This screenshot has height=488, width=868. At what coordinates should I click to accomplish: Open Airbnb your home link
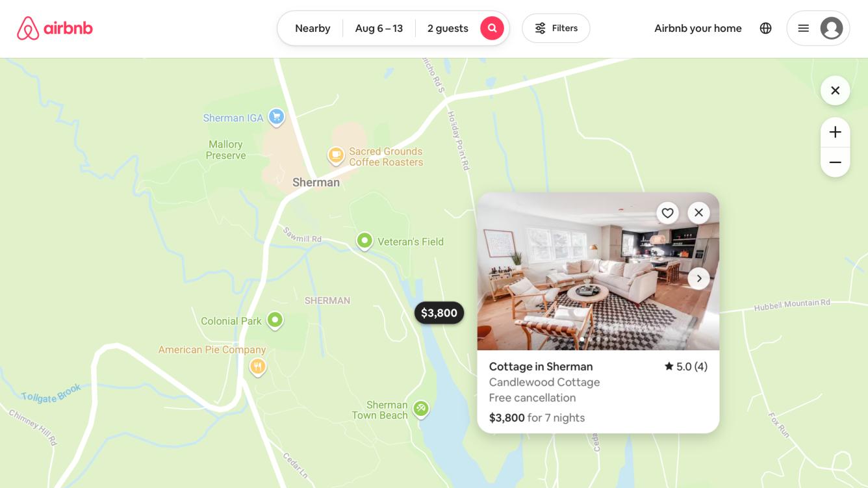click(698, 28)
